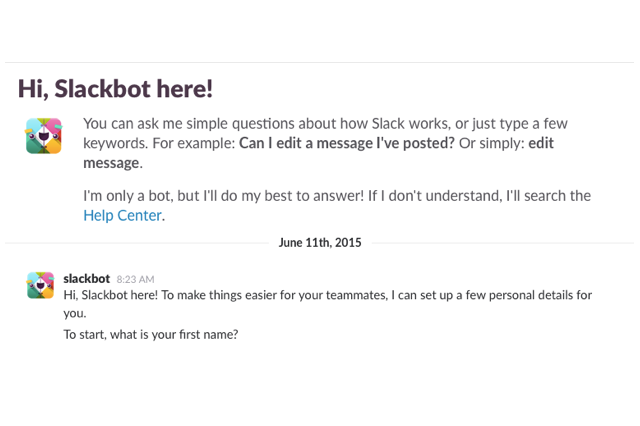640x426 pixels.
Task: Click the large Slackbot avatar in intro
Action: coord(44,136)
